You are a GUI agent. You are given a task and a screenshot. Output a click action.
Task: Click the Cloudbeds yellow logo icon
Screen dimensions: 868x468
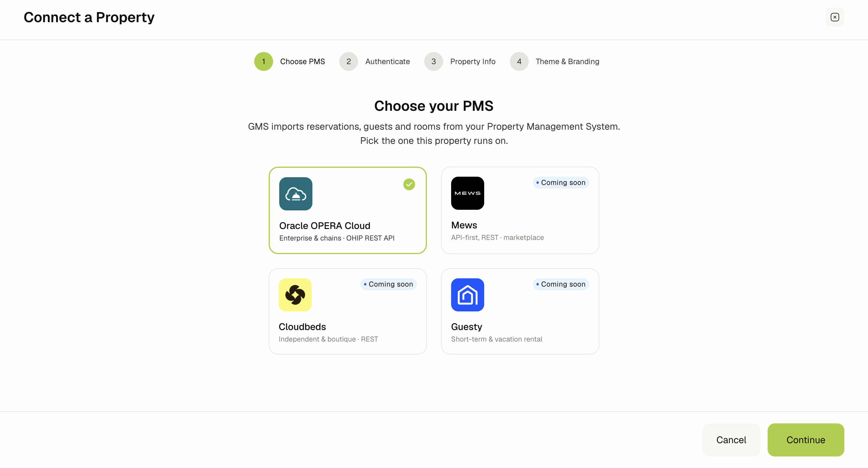pyautogui.click(x=295, y=295)
